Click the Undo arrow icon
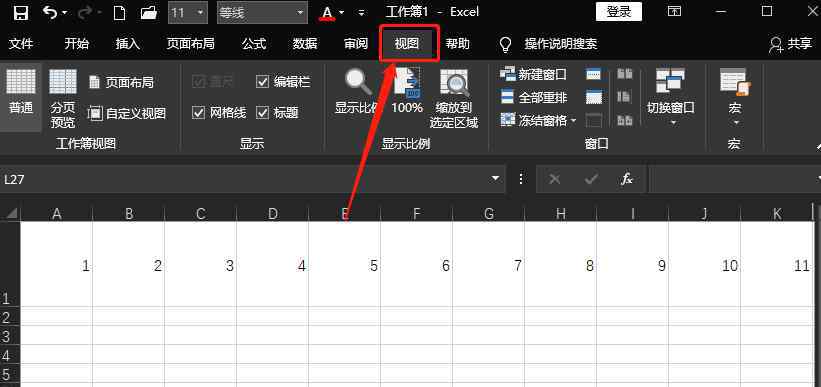The height and width of the screenshot is (387, 821). click(x=51, y=13)
